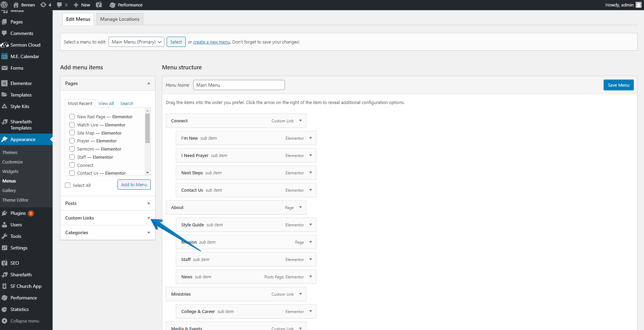Expand the Custom Links panel

click(148, 218)
